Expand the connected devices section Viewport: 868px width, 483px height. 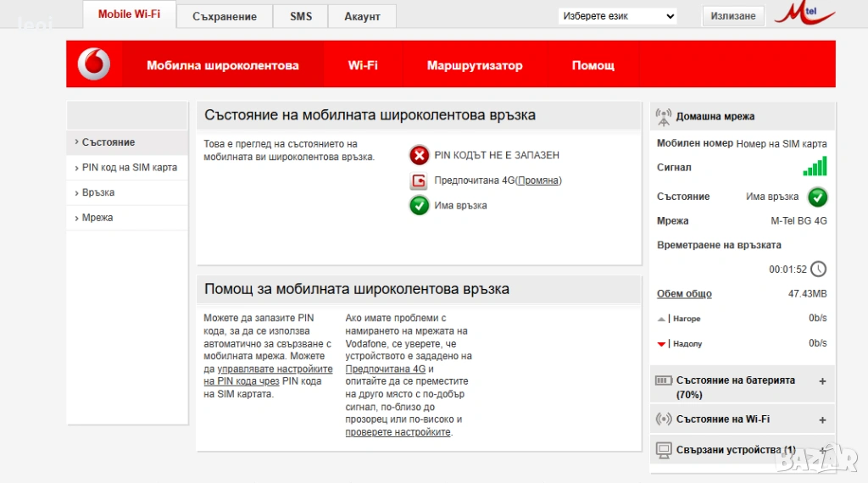821,449
